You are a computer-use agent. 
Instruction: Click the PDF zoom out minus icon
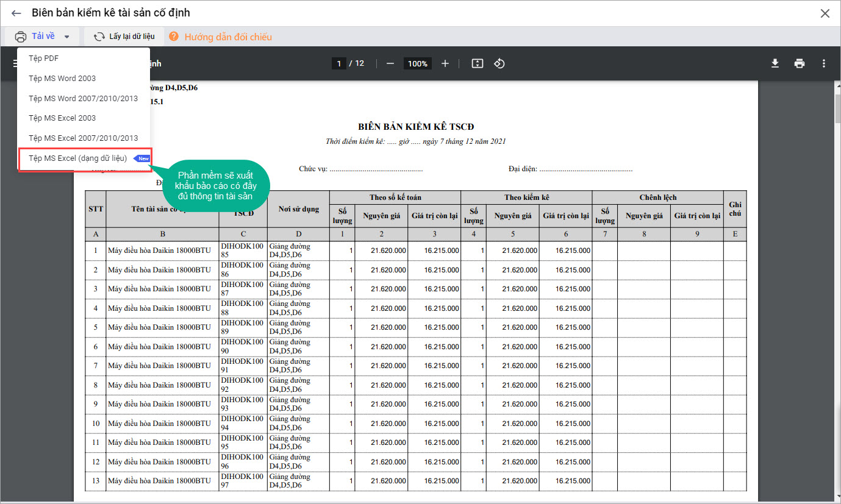click(390, 63)
